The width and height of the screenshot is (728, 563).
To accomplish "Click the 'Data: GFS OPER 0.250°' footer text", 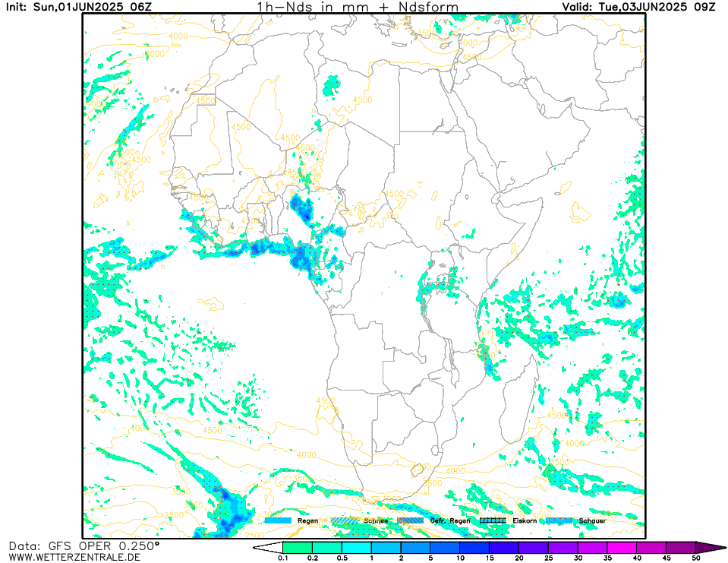I will (84, 546).
